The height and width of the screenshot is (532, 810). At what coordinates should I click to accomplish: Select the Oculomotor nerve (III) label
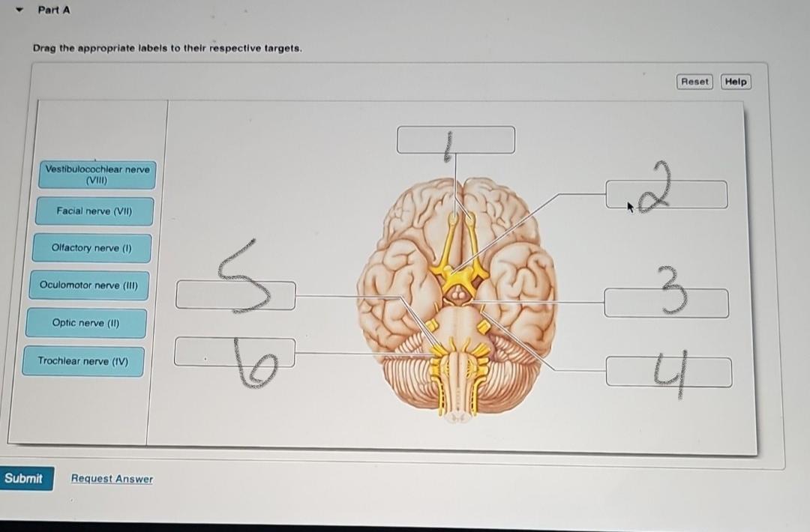click(88, 285)
